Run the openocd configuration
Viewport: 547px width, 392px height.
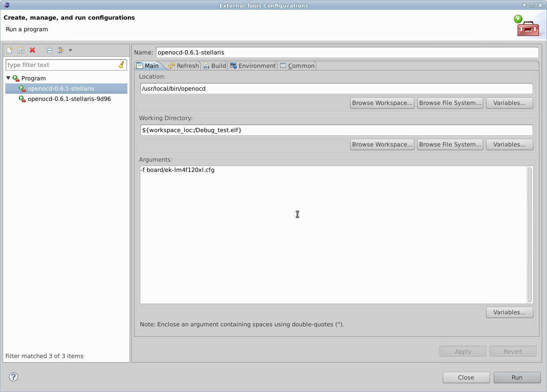[x=517, y=377]
